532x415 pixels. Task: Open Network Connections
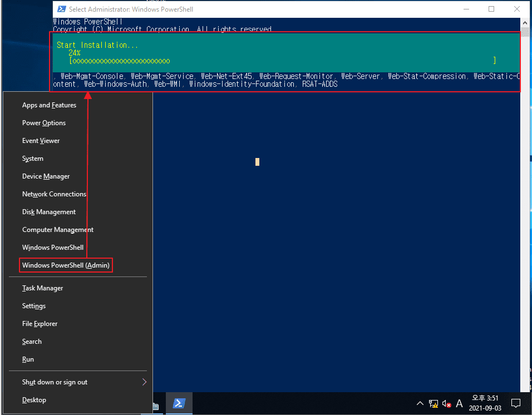pyautogui.click(x=55, y=194)
